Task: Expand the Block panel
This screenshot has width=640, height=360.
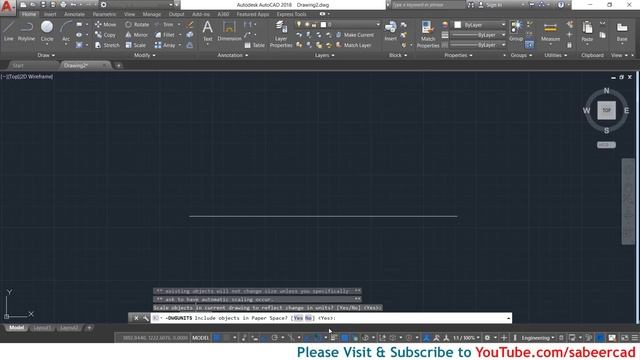Action: point(398,55)
